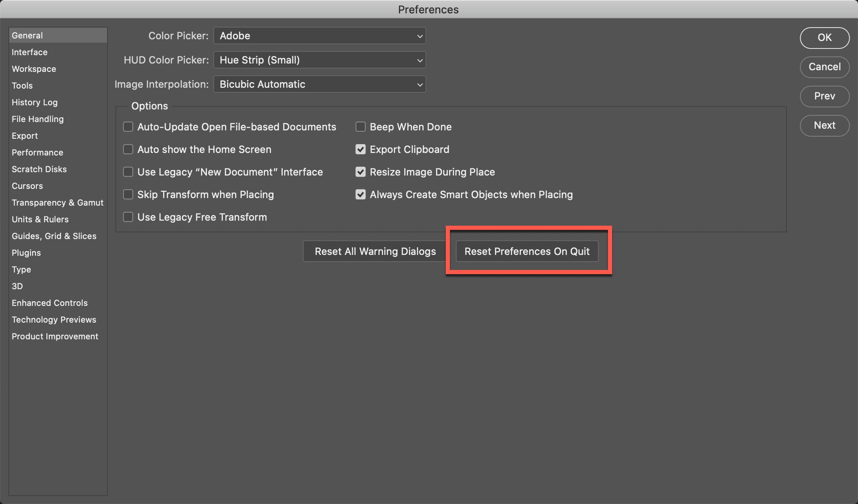The image size is (858, 504).
Task: Open Image Interpolation dropdown
Action: point(319,84)
